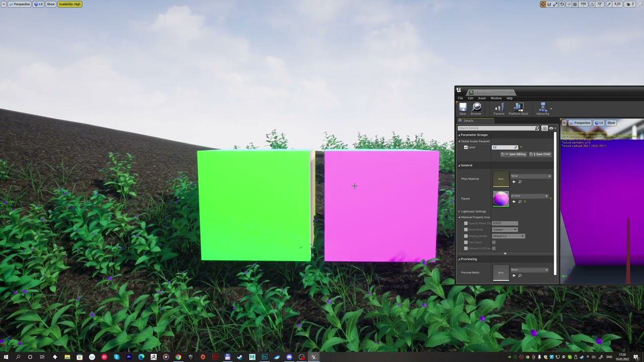Click Scalability: High warning button
This screenshot has width=644, height=362.
(x=69, y=4)
